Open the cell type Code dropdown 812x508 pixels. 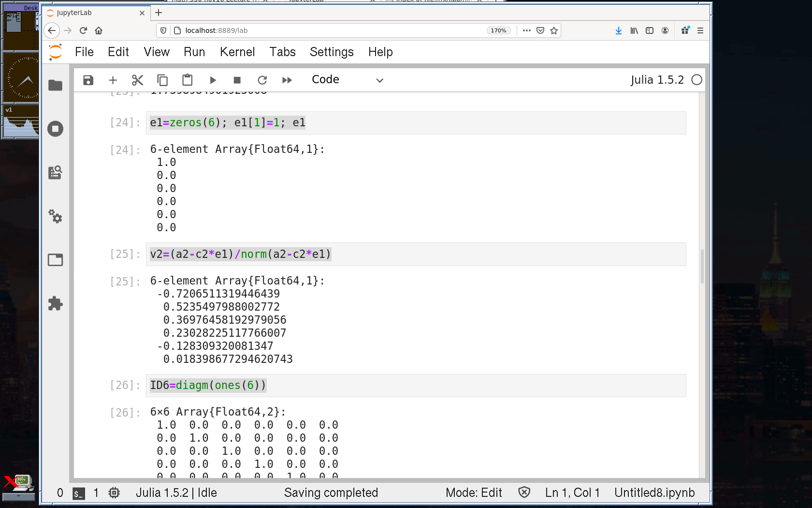point(347,80)
